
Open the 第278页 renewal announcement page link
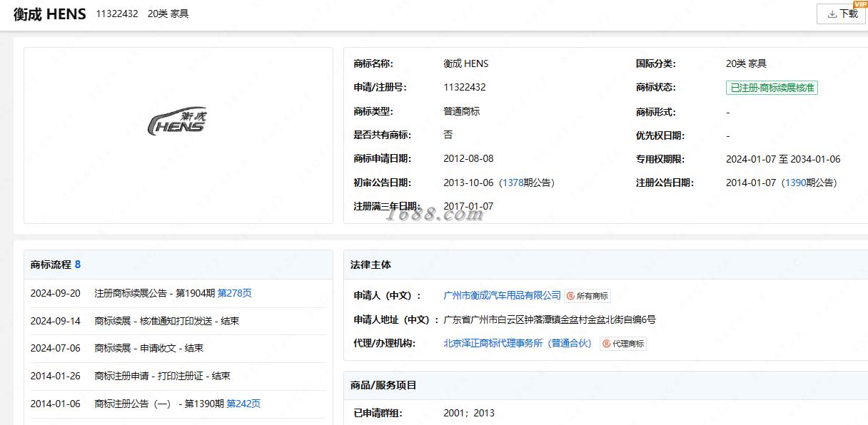pos(234,293)
